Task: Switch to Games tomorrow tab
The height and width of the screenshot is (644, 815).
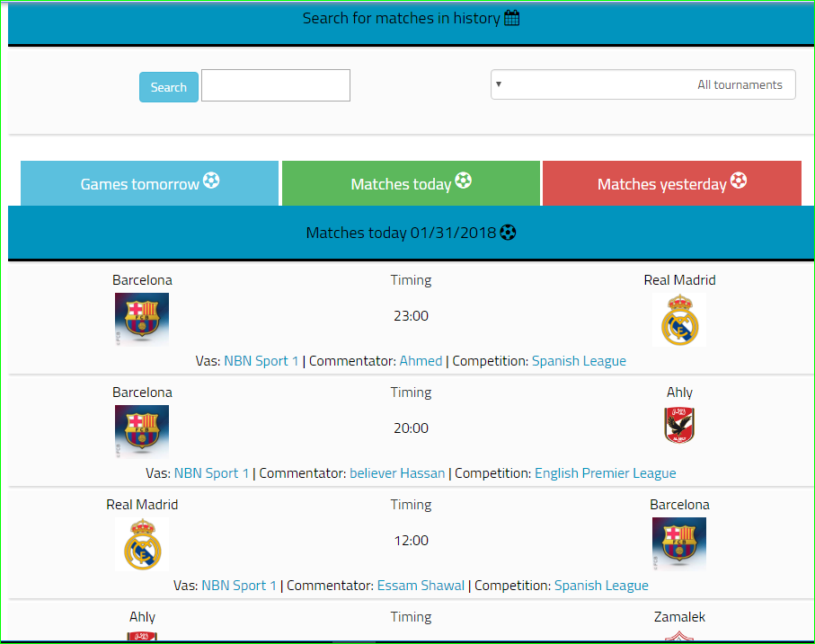Action: pos(149,183)
